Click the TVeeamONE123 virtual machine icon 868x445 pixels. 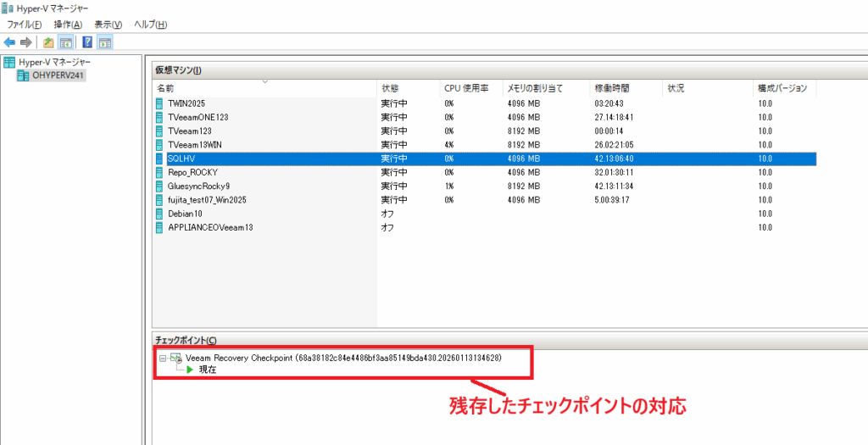(159, 117)
